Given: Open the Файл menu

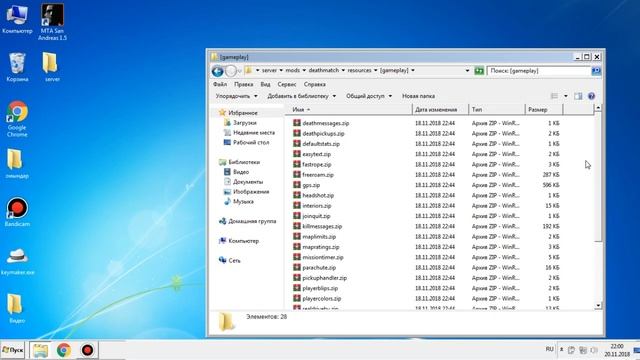Looking at the screenshot, I should point(220,84).
